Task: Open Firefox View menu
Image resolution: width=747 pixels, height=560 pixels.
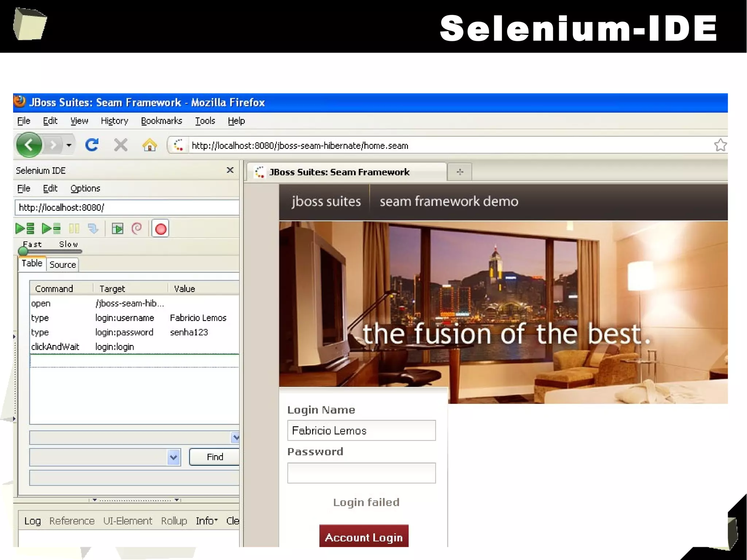Action: [79, 121]
